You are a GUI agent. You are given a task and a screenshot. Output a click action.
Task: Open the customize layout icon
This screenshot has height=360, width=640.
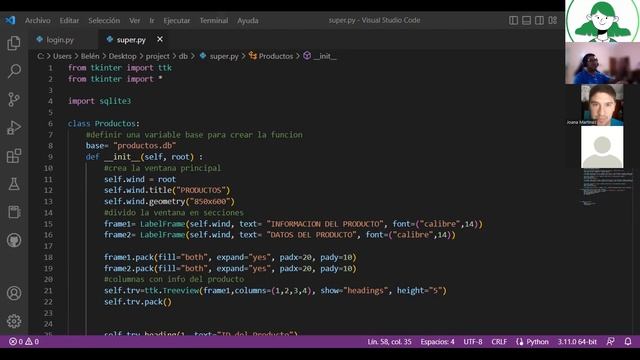[553, 20]
